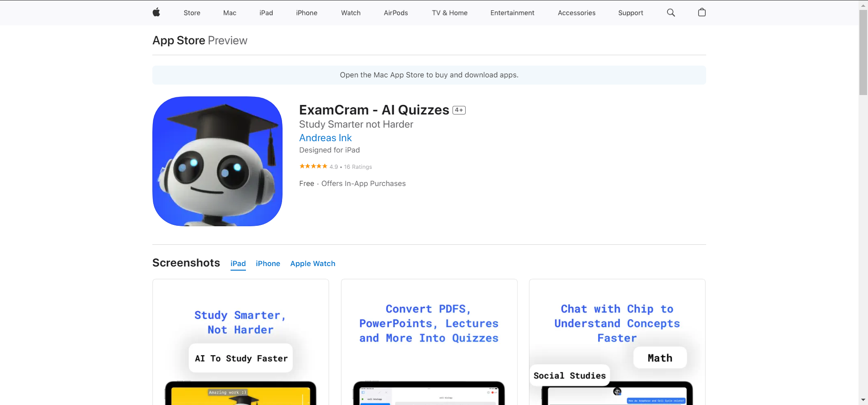Screen dimensions: 868x405
Task: Click the AI To Study Faster label
Action: [241, 358]
